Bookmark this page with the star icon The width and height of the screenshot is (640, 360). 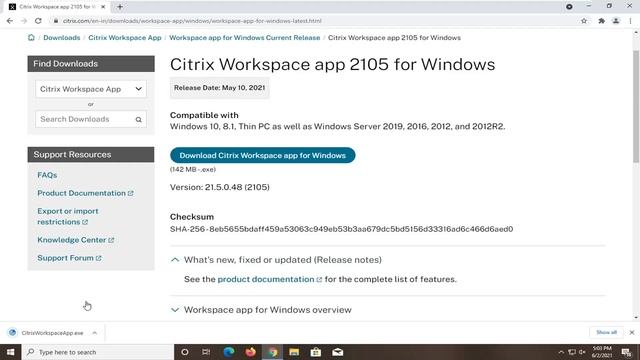tap(584, 21)
